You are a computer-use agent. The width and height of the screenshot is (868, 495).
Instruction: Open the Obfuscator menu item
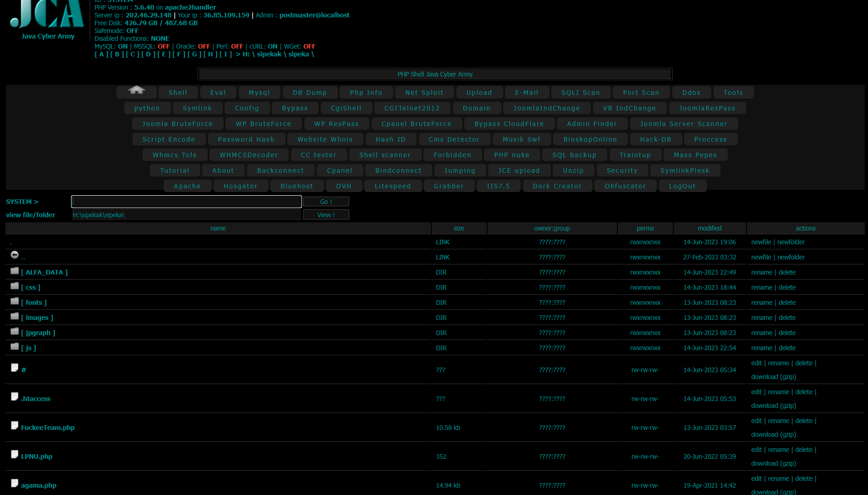click(625, 186)
